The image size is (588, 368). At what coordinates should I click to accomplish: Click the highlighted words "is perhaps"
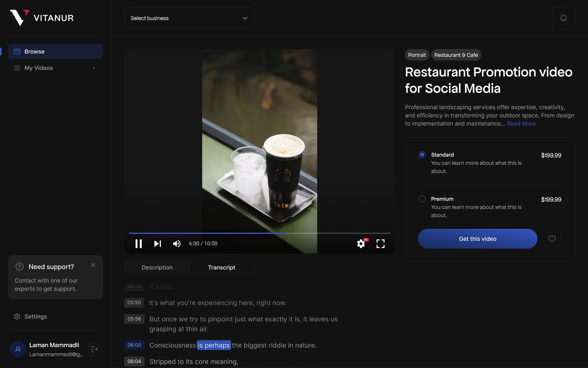tap(214, 345)
